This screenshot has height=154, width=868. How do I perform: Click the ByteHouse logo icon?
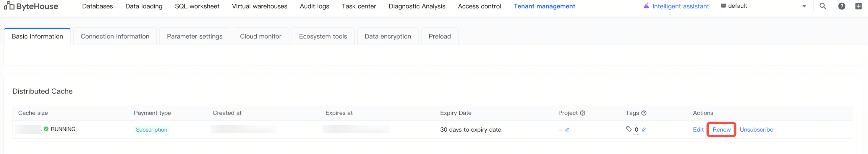[9, 6]
